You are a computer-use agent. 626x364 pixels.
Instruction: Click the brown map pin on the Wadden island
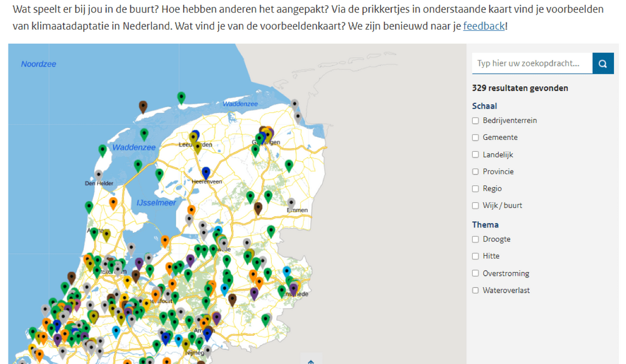click(143, 107)
